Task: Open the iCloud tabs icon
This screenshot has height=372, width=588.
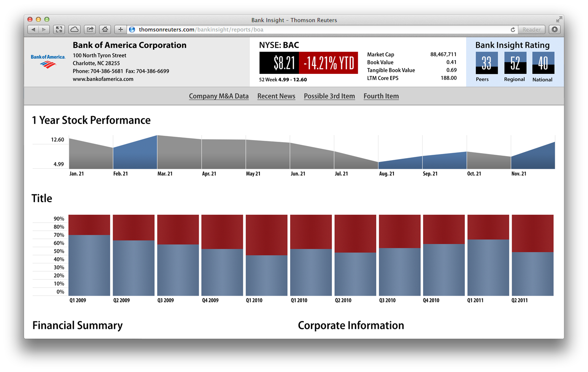Action: point(74,30)
